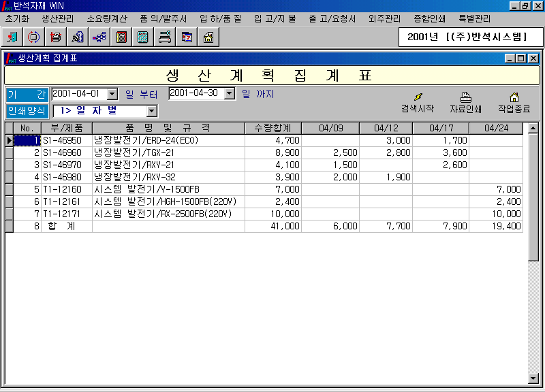Click 작업종료 to end work
545x392 pixels.
click(x=514, y=103)
